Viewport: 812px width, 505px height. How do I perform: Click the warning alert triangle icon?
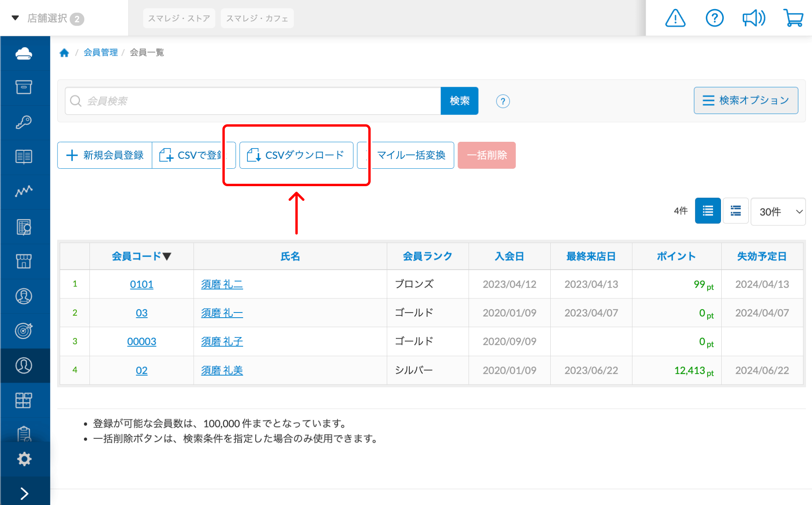pos(675,18)
